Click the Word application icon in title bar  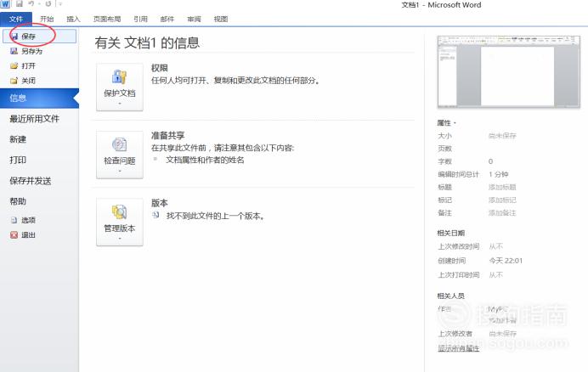[5, 4]
